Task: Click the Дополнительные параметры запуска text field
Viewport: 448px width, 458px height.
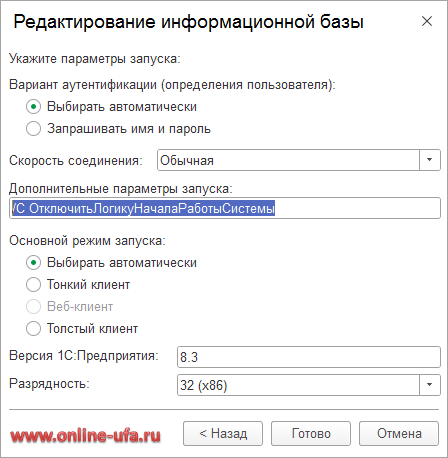Action: pyautogui.click(x=225, y=208)
